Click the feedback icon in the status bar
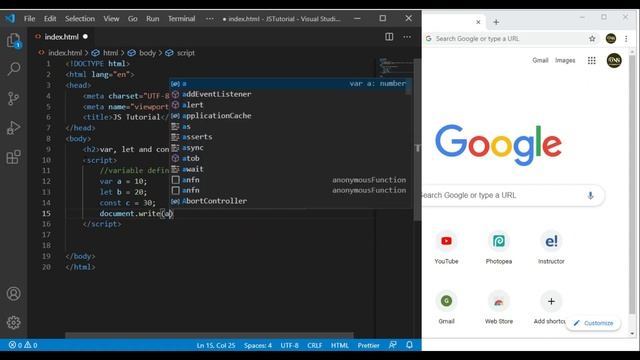The height and width of the screenshot is (360, 640). click(x=393, y=345)
